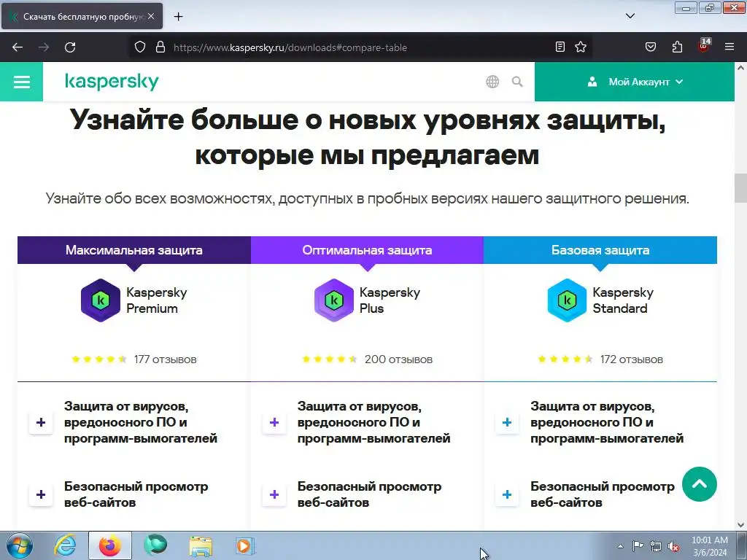
Task: Select the Базовая защита column header
Action: point(600,250)
